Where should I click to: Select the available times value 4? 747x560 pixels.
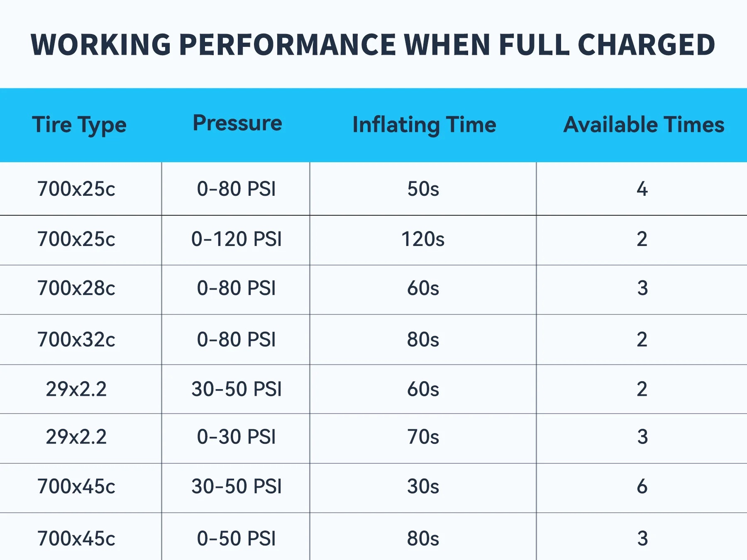pyautogui.click(x=642, y=189)
